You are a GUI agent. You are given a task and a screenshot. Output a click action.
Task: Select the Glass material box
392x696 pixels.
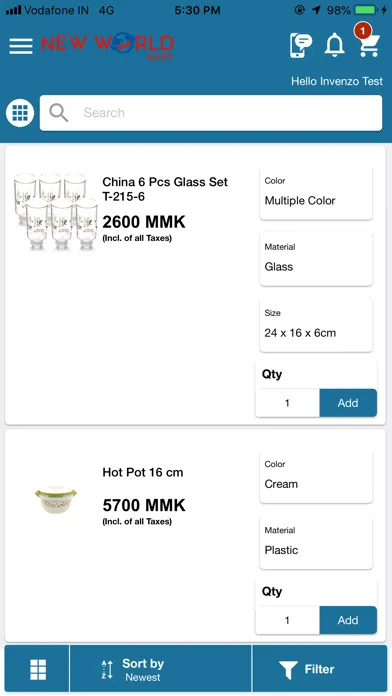(316, 259)
